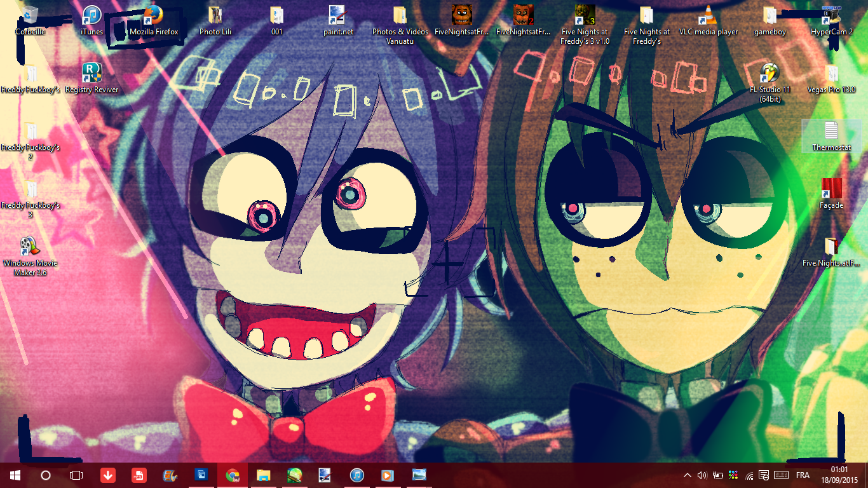Open Cortana search circle on the taskbar
The height and width of the screenshot is (488, 868).
(x=45, y=475)
